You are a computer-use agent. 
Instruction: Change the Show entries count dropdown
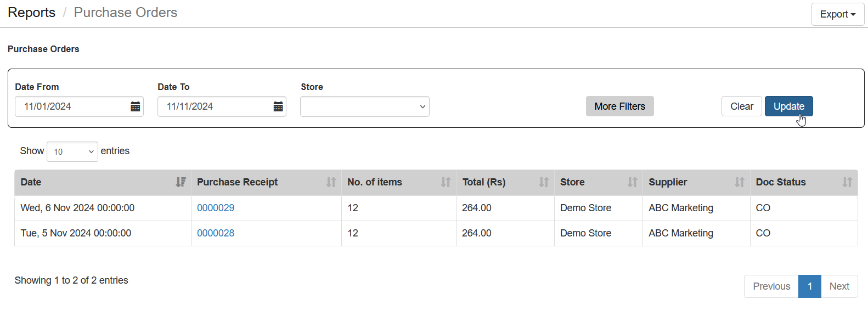(x=72, y=151)
